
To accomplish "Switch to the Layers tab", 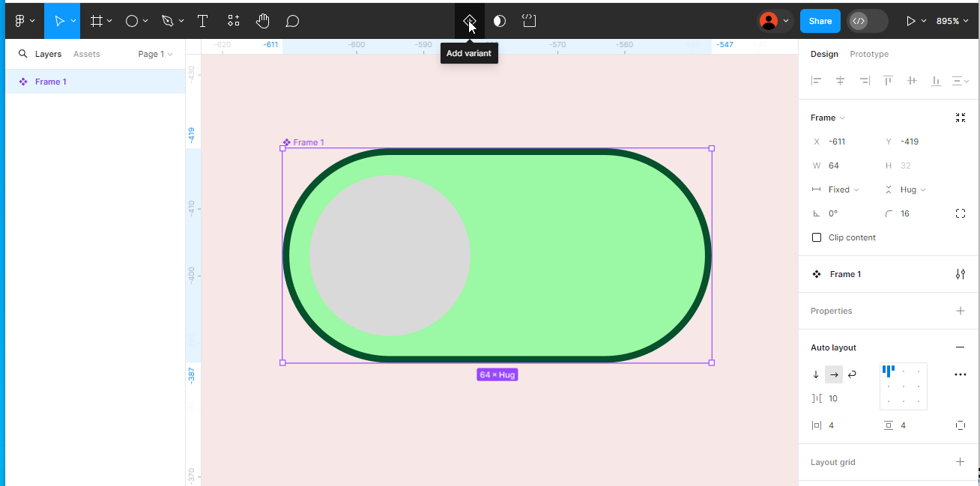I will (48, 54).
